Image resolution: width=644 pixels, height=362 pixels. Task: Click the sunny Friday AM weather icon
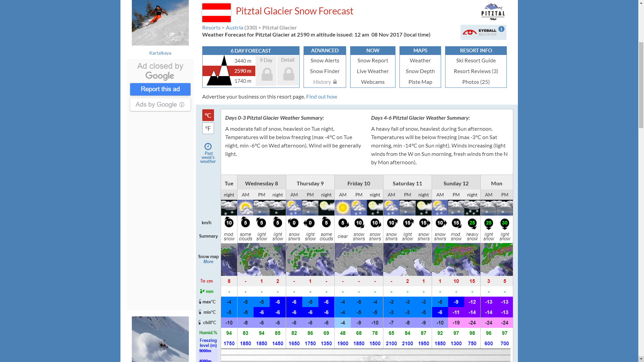pyautogui.click(x=342, y=208)
